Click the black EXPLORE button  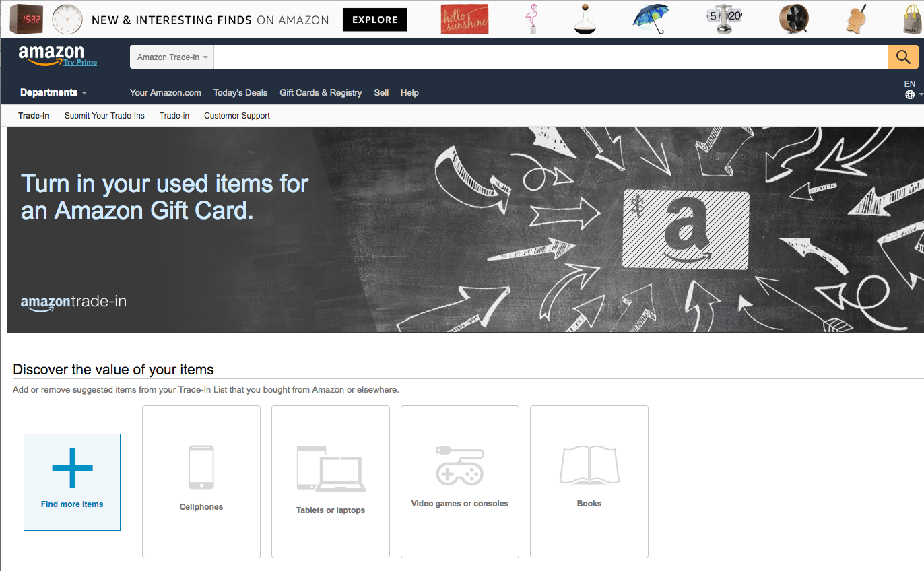(375, 20)
